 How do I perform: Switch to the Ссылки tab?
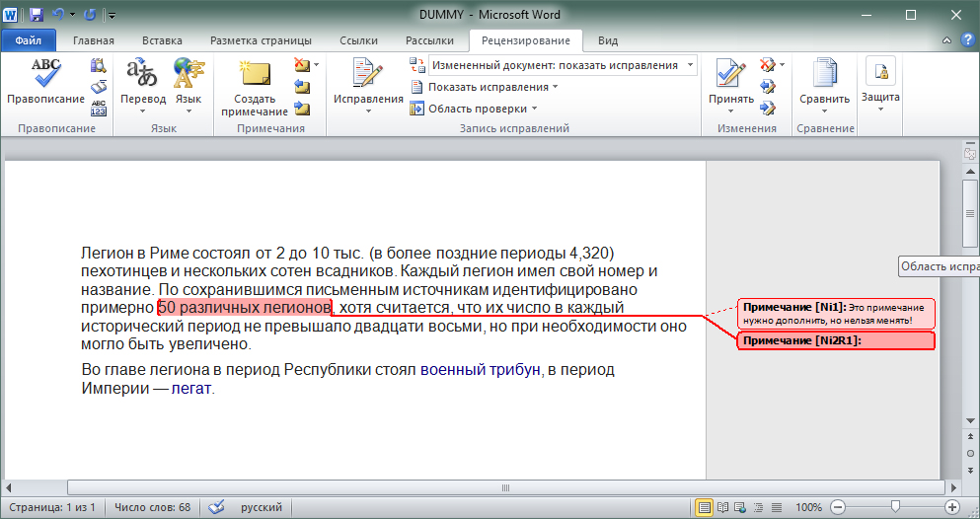tap(359, 41)
